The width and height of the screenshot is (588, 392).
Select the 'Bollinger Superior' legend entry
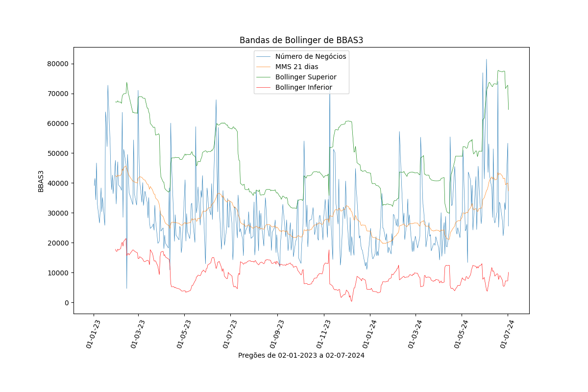[x=306, y=77]
